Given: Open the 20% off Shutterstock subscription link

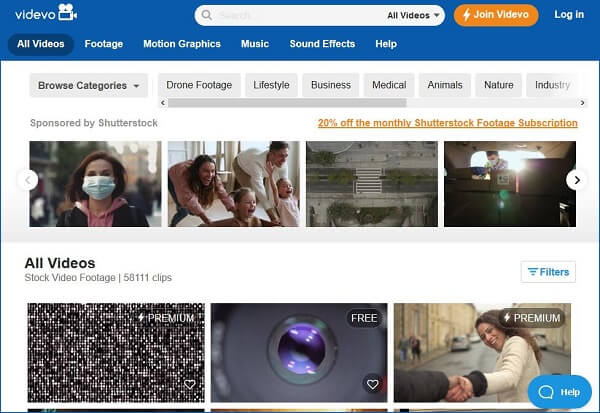Looking at the screenshot, I should pyautogui.click(x=448, y=123).
